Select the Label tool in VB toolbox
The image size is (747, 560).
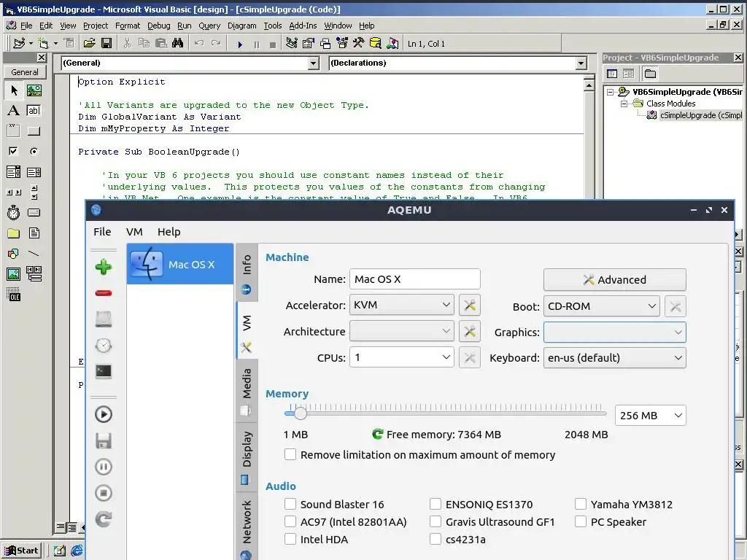13,111
